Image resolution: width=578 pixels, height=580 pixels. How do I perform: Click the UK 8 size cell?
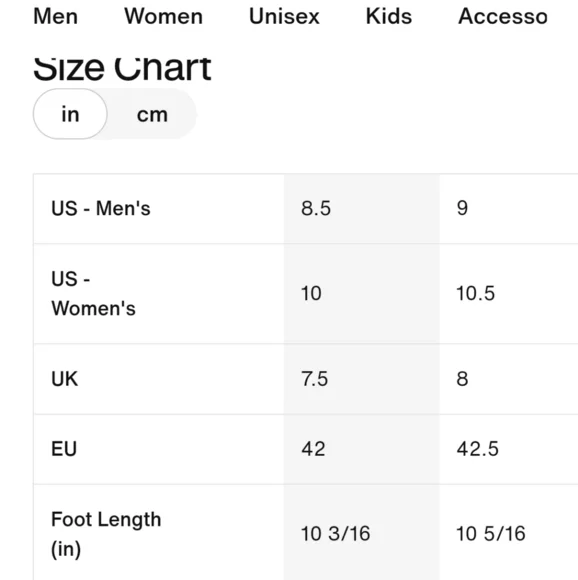tap(509, 379)
